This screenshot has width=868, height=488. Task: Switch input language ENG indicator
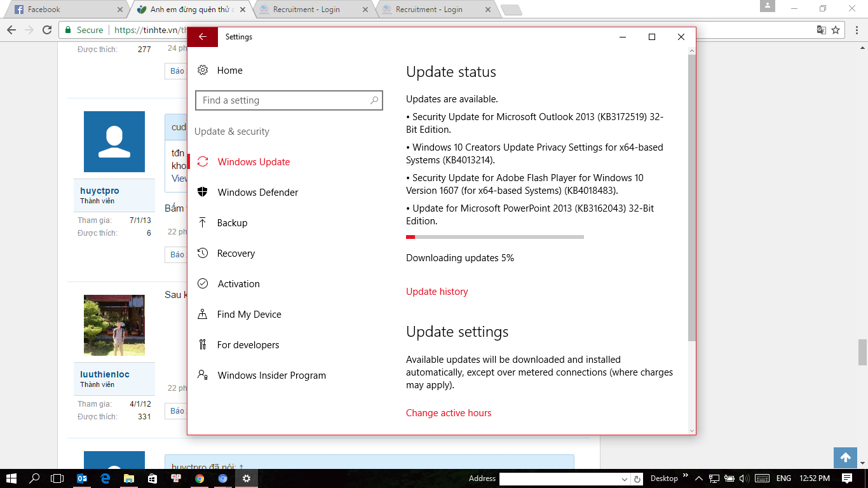(783, 478)
